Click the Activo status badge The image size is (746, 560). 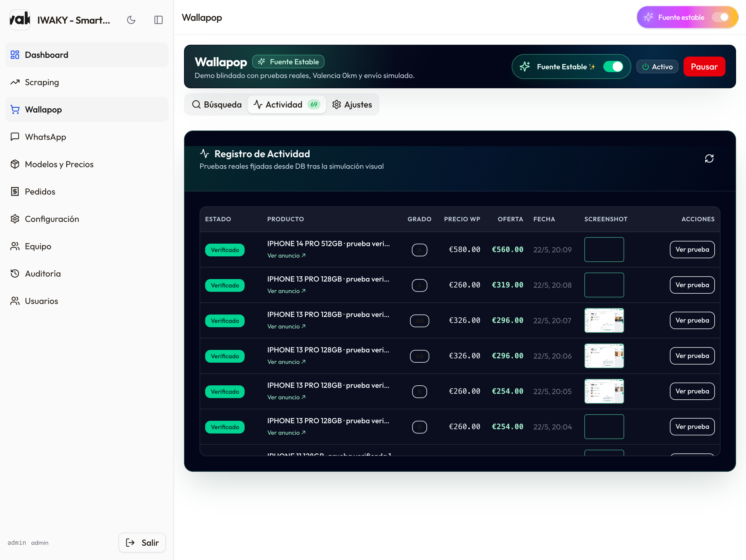pyautogui.click(x=657, y=67)
